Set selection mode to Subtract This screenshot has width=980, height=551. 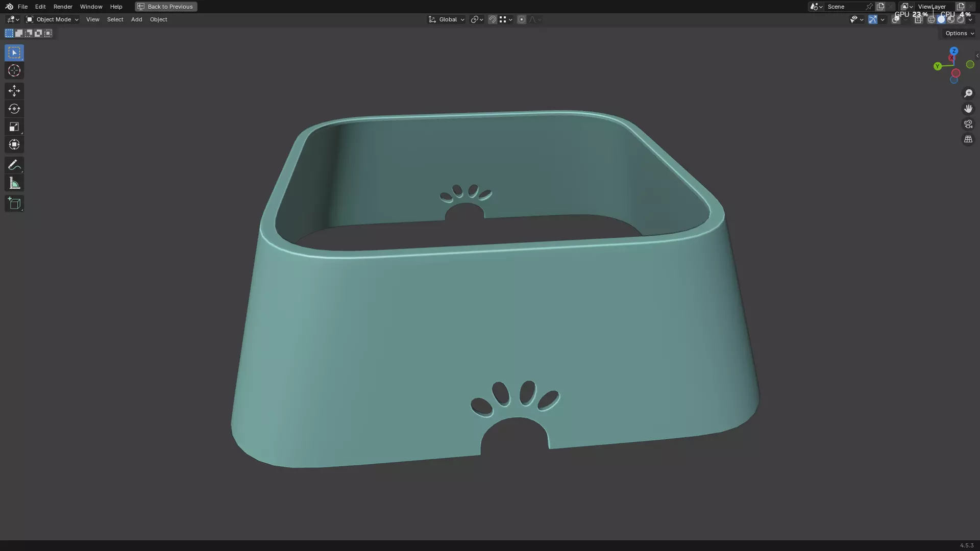coord(29,33)
